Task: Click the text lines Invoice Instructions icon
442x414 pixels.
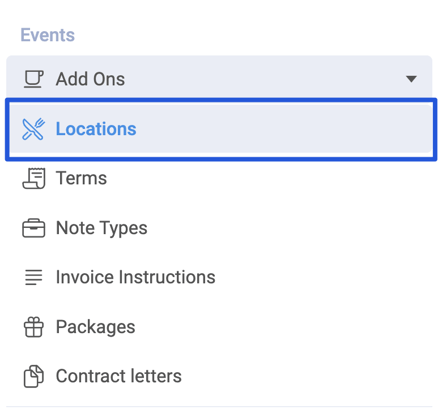Action: point(34,277)
